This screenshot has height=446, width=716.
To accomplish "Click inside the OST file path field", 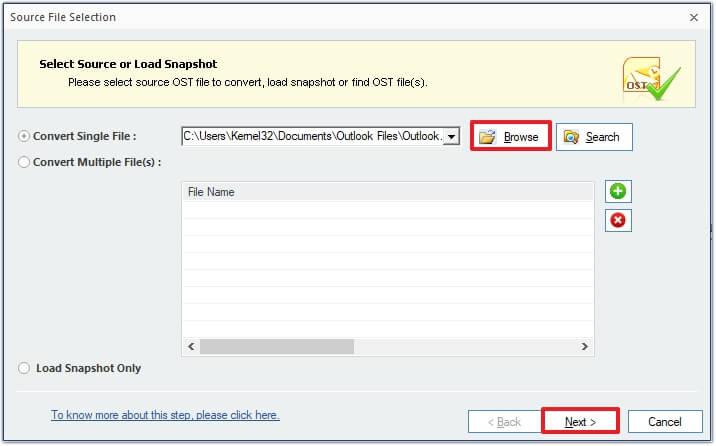I will click(x=312, y=136).
